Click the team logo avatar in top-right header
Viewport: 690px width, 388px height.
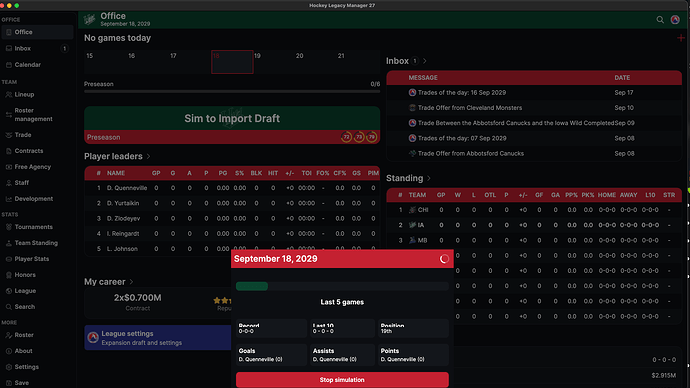[x=675, y=20]
